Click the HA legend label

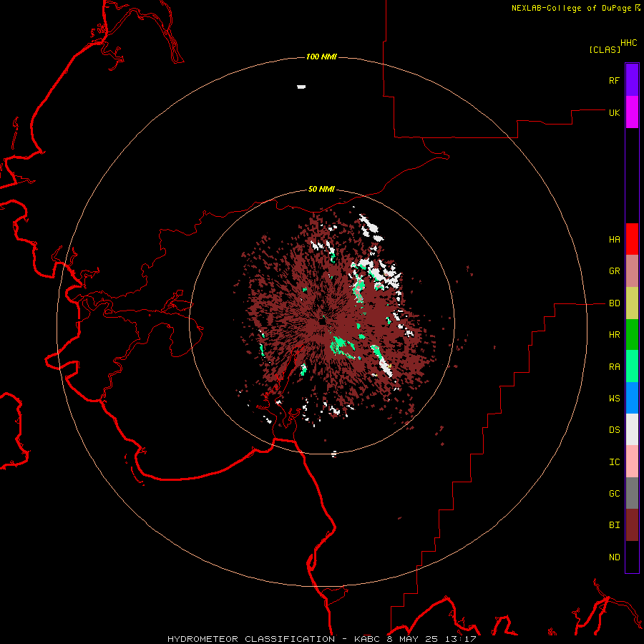pyautogui.click(x=614, y=240)
